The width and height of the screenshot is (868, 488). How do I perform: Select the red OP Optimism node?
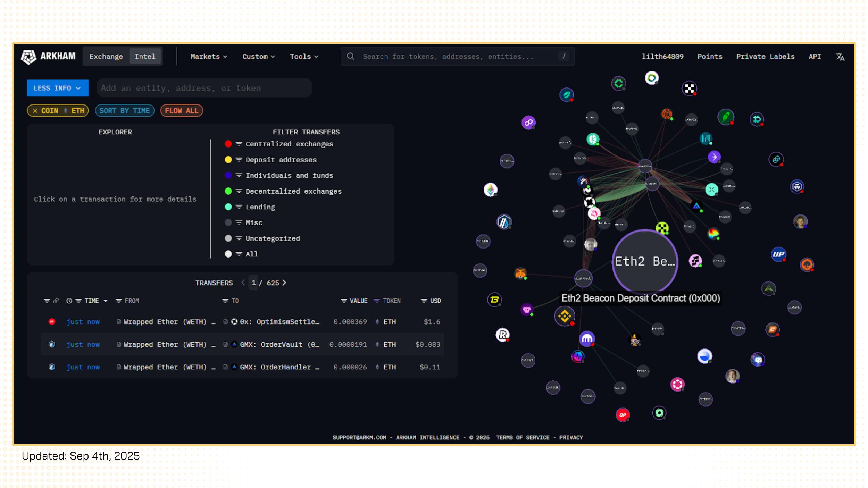tap(623, 415)
